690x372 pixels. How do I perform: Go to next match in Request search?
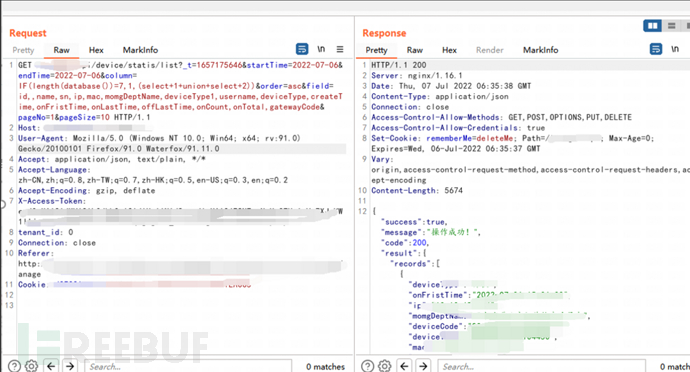click(70, 366)
